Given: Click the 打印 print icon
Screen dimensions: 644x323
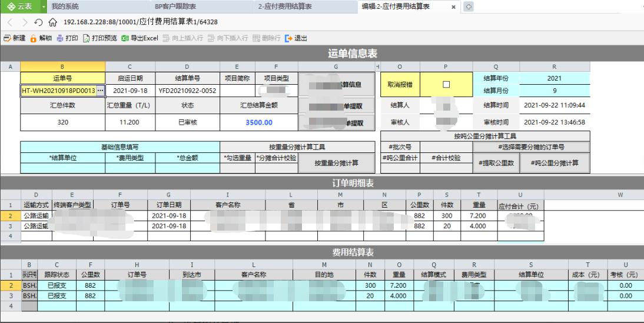Looking at the screenshot, I should [x=60, y=38].
